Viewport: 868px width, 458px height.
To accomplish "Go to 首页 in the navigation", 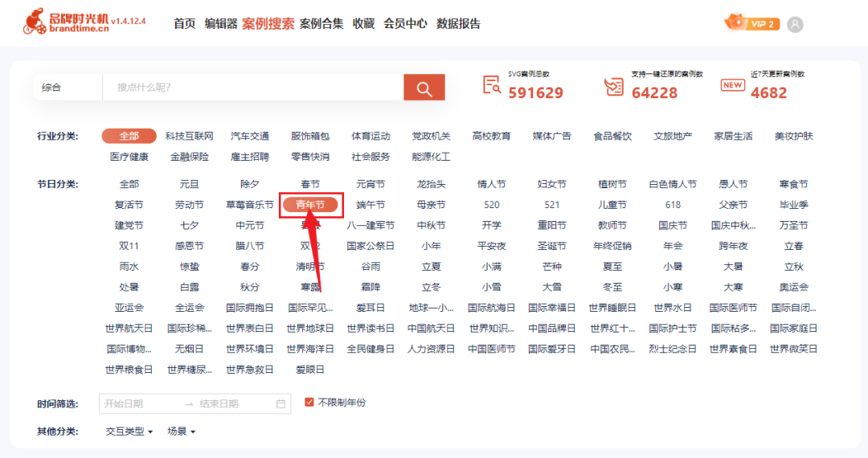I will click(x=184, y=24).
